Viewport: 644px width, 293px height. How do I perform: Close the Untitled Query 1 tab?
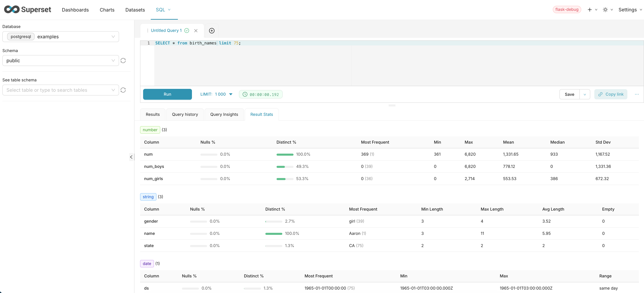pyautogui.click(x=196, y=31)
